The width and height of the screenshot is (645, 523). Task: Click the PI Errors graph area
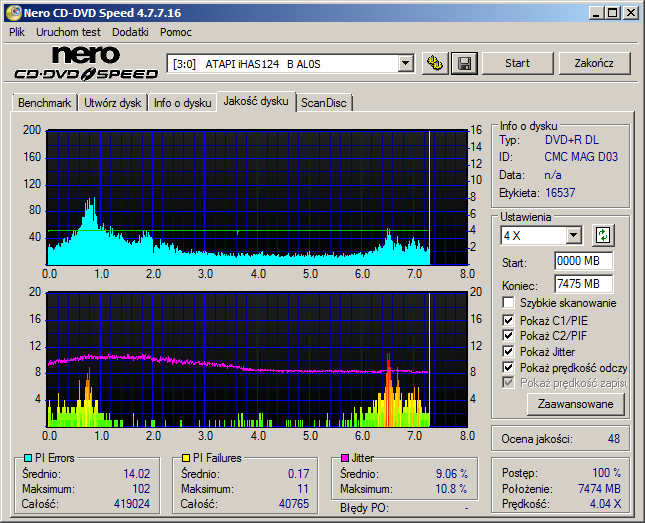pos(258,198)
